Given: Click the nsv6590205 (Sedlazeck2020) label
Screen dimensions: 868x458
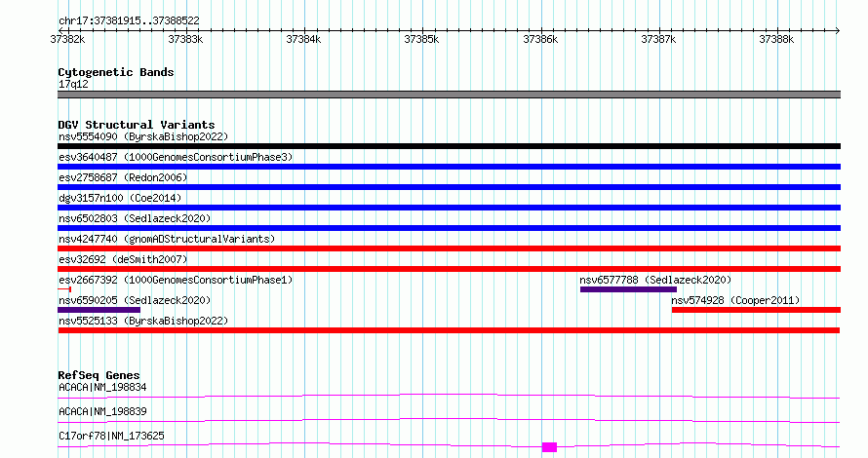Looking at the screenshot, I should [x=135, y=300].
